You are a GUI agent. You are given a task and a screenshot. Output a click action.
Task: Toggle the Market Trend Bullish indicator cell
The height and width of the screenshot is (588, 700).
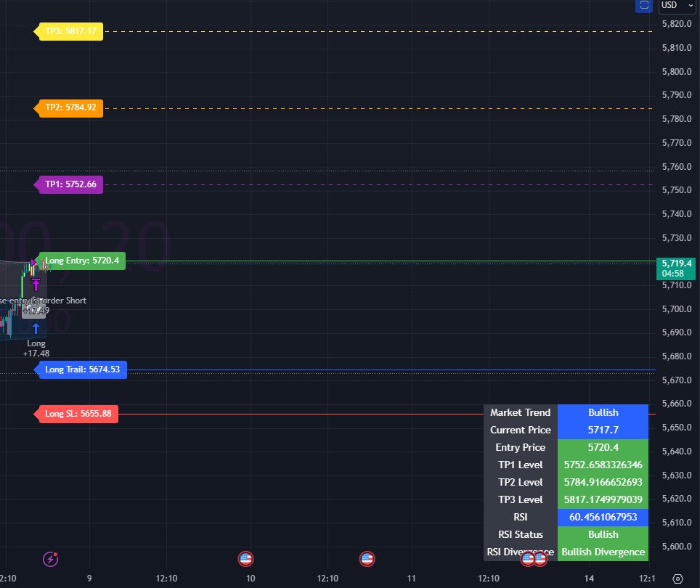point(603,412)
